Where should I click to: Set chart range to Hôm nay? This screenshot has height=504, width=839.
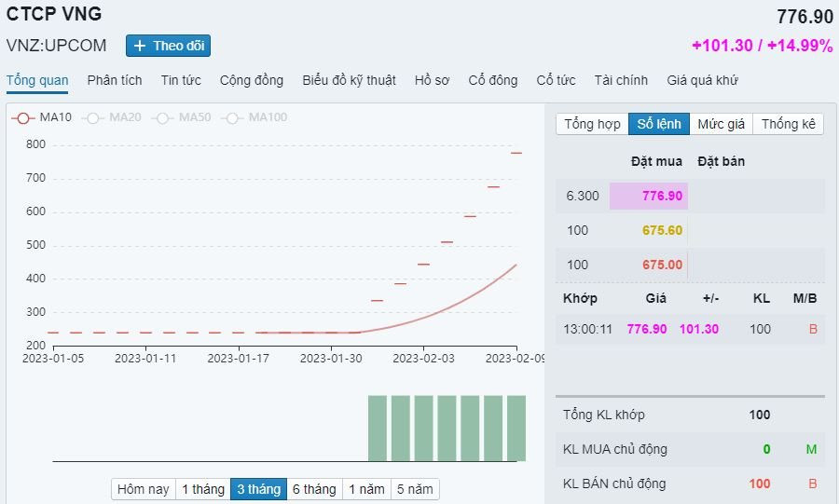click(x=144, y=489)
